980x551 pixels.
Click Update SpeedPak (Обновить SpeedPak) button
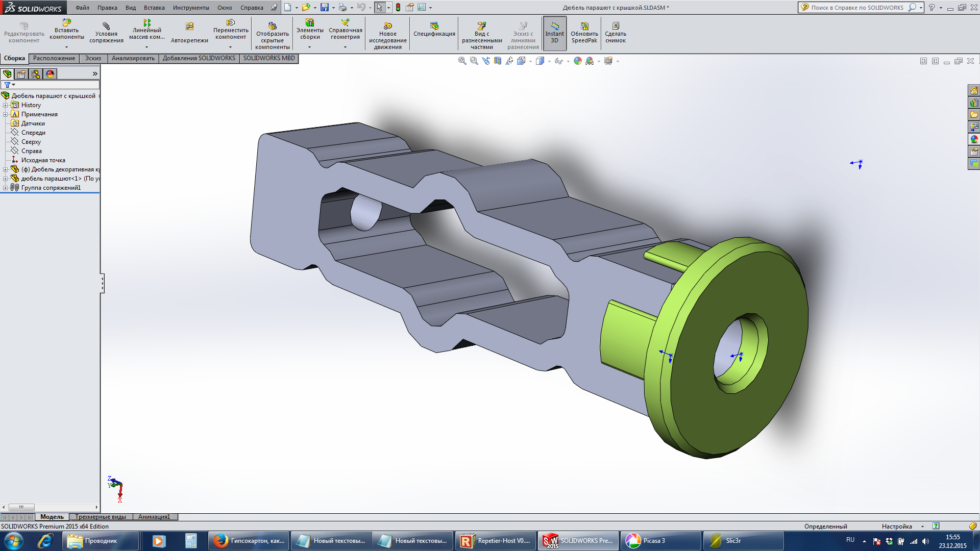[584, 33]
